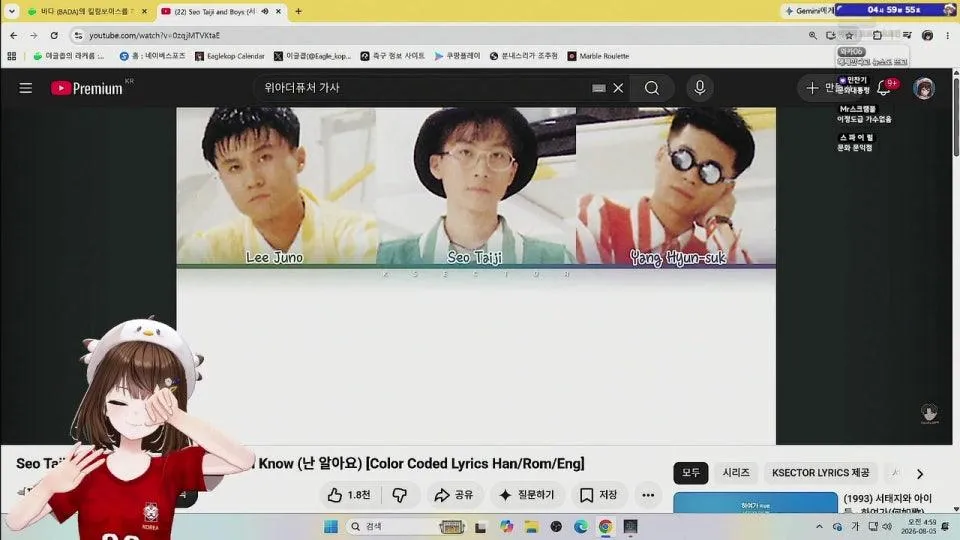Click on the video player area
960x540 pixels.
coord(476,276)
